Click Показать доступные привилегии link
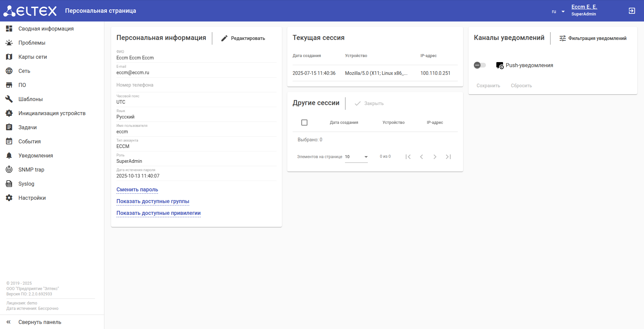Image resolution: width=644 pixels, height=329 pixels. [x=158, y=213]
